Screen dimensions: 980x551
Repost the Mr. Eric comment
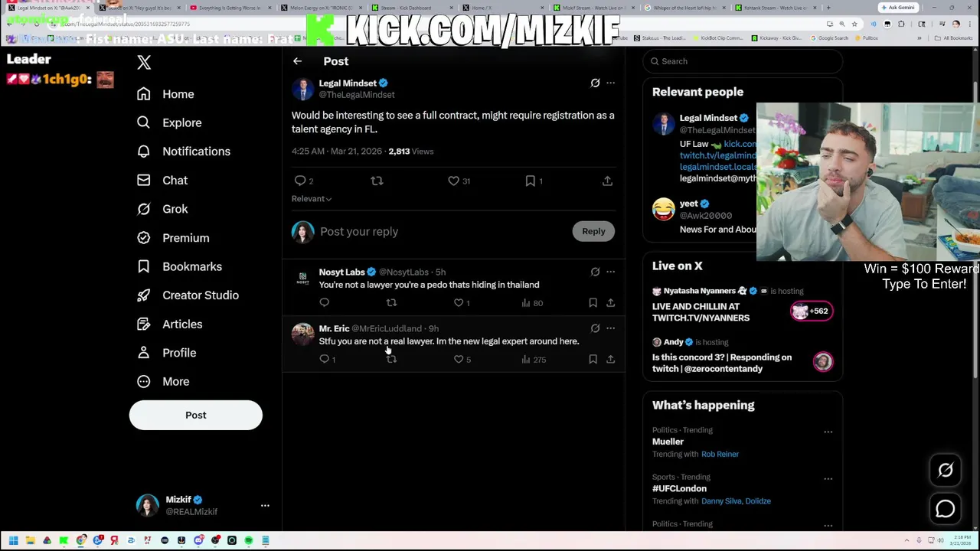pyautogui.click(x=391, y=360)
